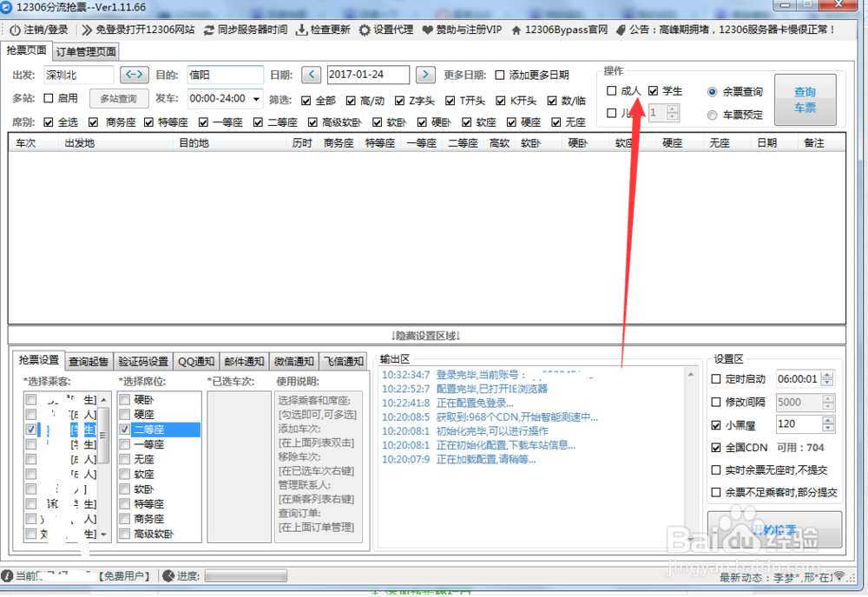Click 赞助与注册VIP heart icon
The image size is (868, 597).
tap(427, 30)
